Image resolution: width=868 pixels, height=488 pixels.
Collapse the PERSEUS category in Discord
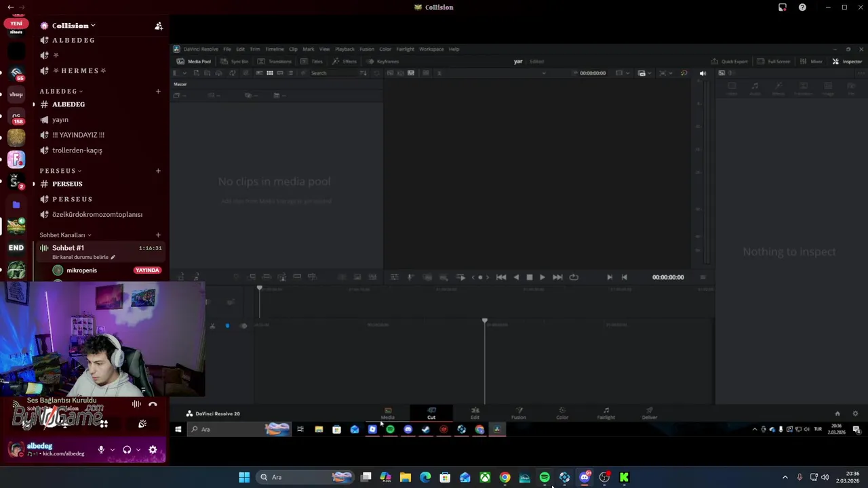[x=60, y=171]
